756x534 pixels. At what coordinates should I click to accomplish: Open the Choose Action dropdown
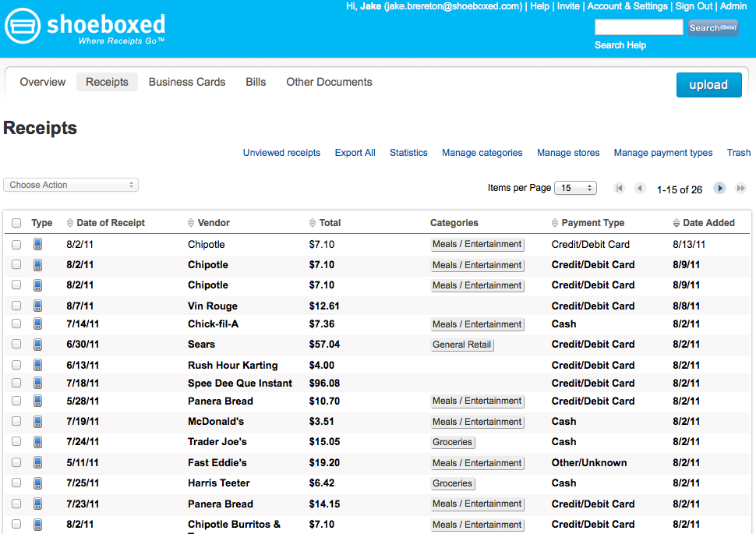pos(71,185)
